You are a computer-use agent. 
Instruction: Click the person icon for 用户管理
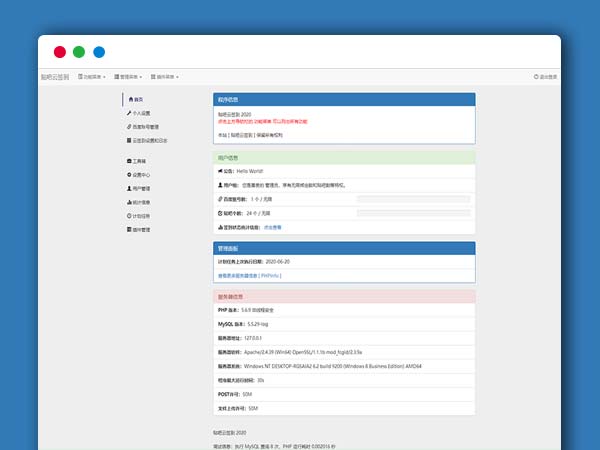tap(129, 188)
